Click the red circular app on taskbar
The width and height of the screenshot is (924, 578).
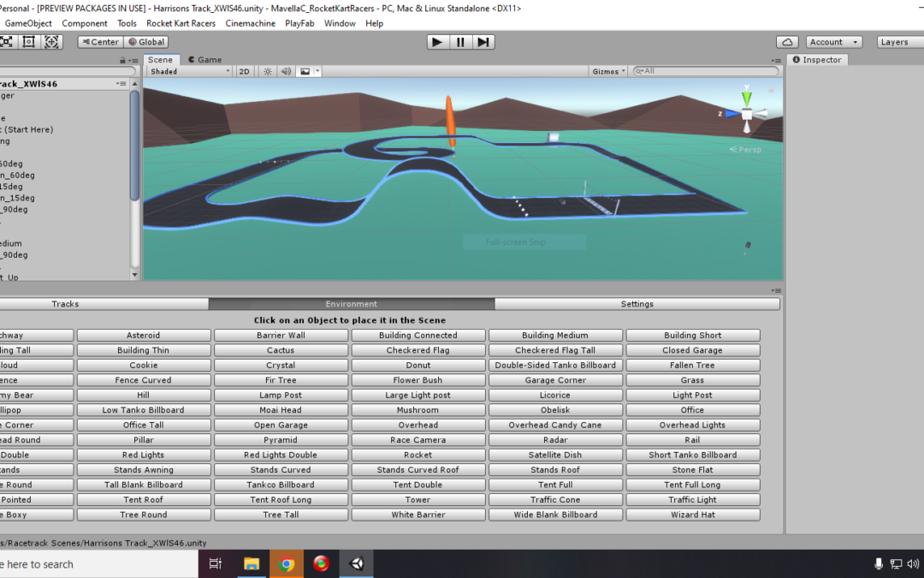[321, 563]
